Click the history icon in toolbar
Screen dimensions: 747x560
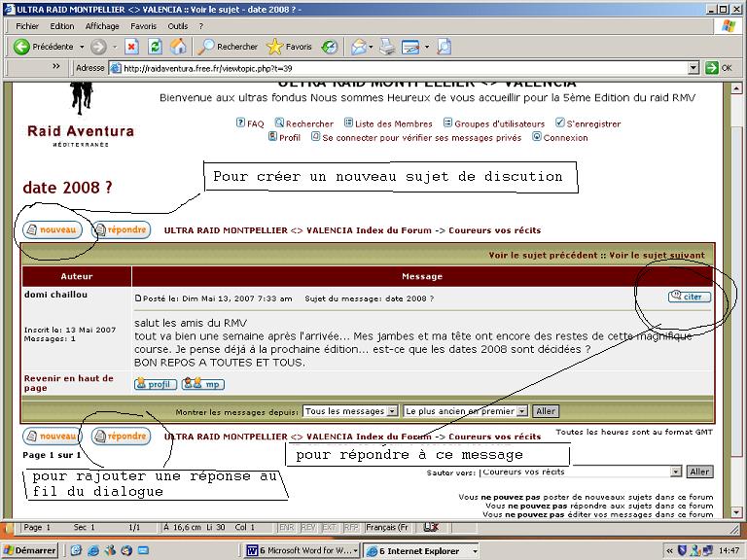click(329, 47)
